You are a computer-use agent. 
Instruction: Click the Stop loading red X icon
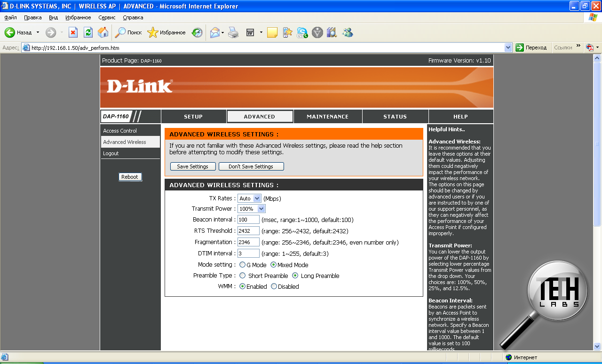73,32
